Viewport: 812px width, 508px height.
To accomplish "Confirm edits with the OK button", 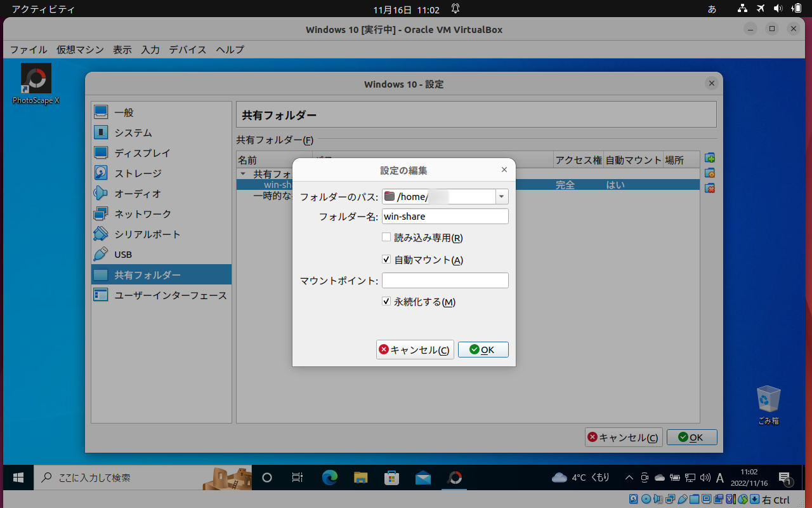I will (483, 349).
